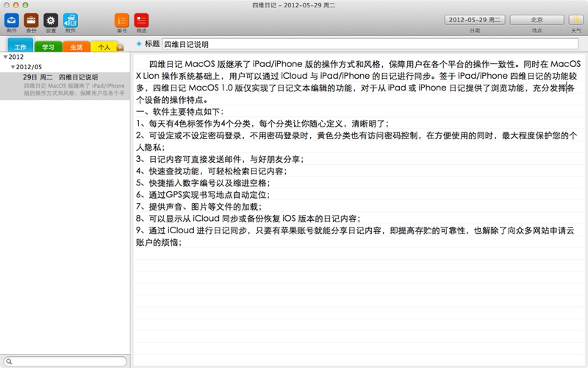Click the line '一、软件主要特点如下:'
Image resolution: width=588 pixels, height=368 pixels.
pos(179,112)
